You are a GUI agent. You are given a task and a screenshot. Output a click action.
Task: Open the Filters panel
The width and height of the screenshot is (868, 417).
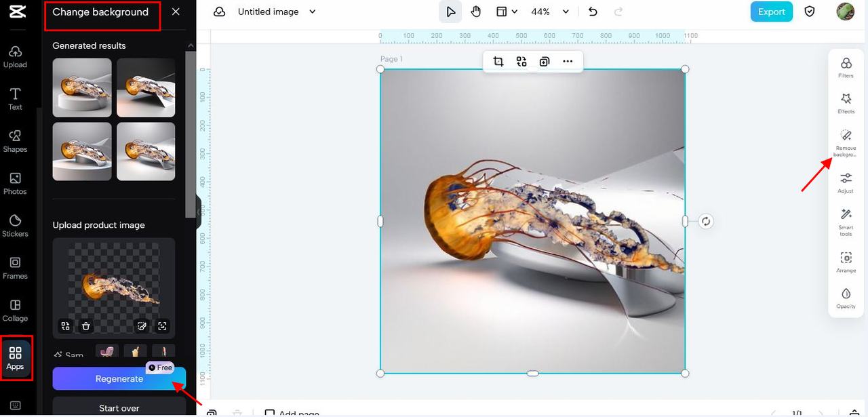(846, 68)
